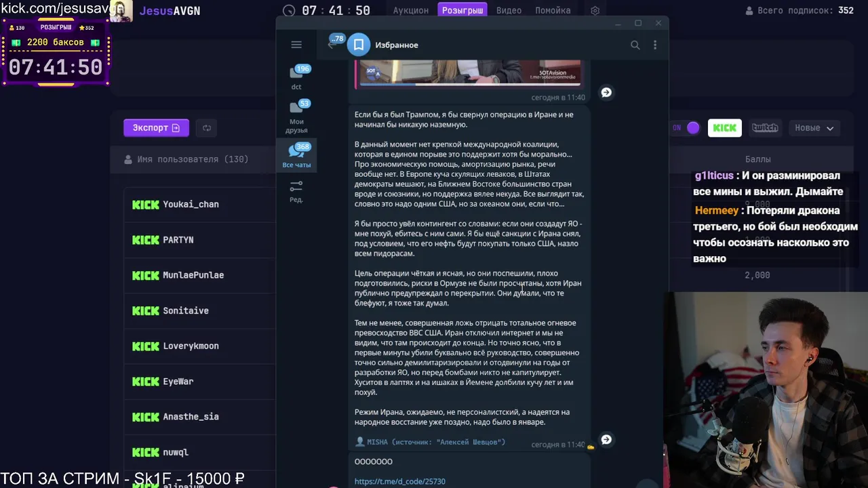Open the Мои друзья chat folder
The width and height of the screenshot is (868, 488).
click(296, 116)
